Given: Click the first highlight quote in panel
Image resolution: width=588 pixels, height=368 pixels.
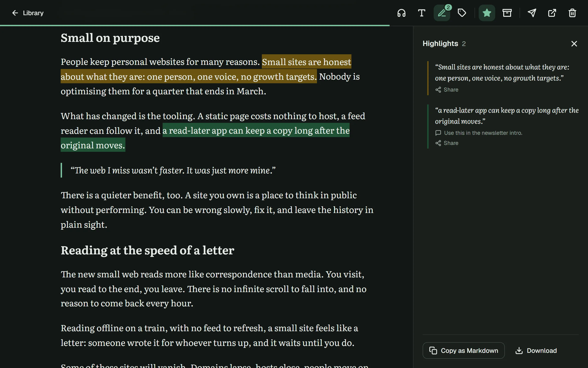Looking at the screenshot, I should click(502, 72).
